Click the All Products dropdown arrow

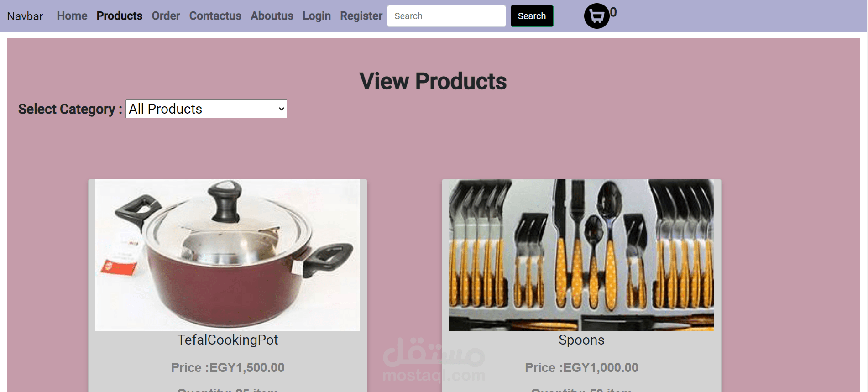coord(281,109)
